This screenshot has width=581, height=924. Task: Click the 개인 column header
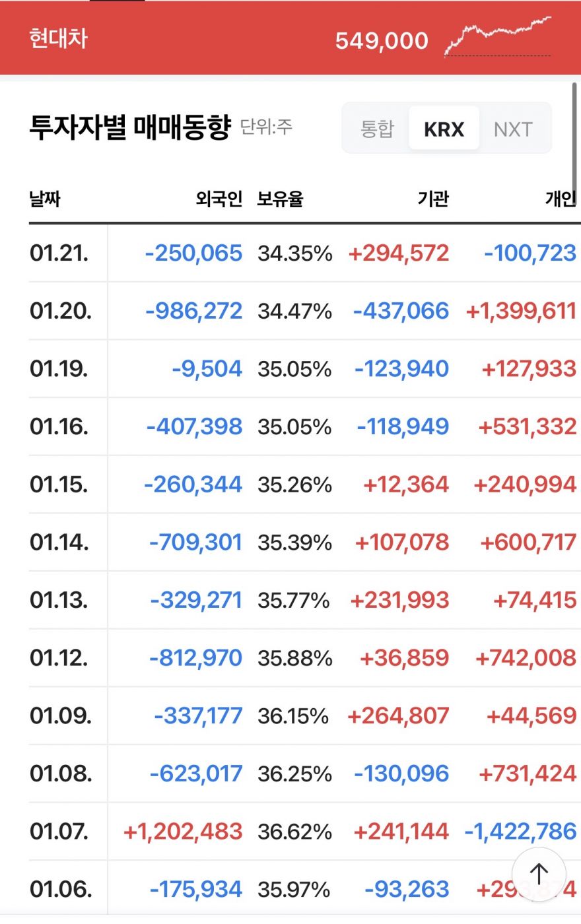(561, 199)
